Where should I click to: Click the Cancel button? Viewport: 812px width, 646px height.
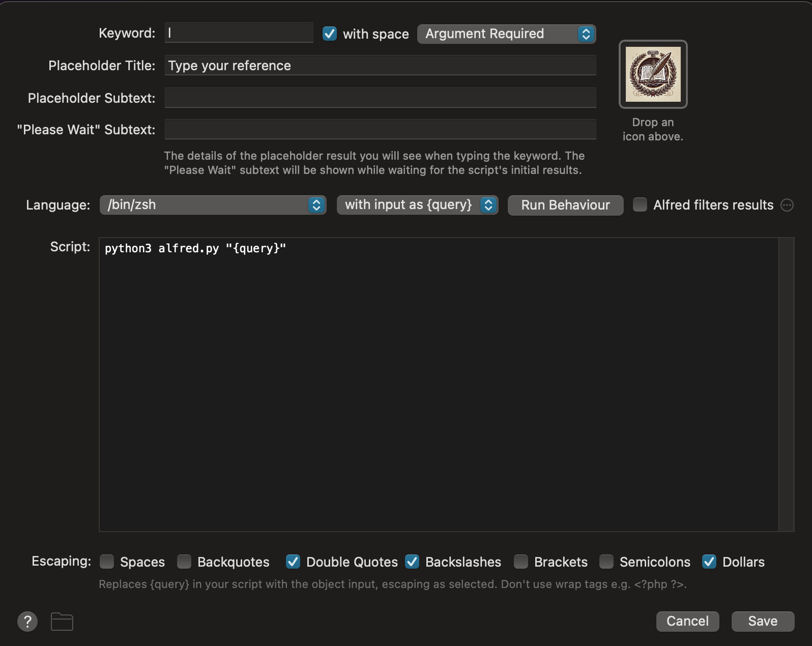pyautogui.click(x=687, y=621)
